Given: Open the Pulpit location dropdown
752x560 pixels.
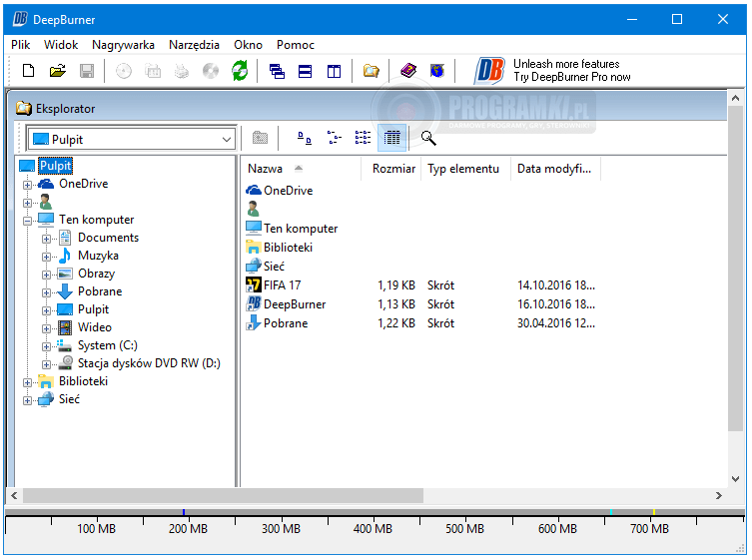Looking at the screenshot, I should point(227,140).
